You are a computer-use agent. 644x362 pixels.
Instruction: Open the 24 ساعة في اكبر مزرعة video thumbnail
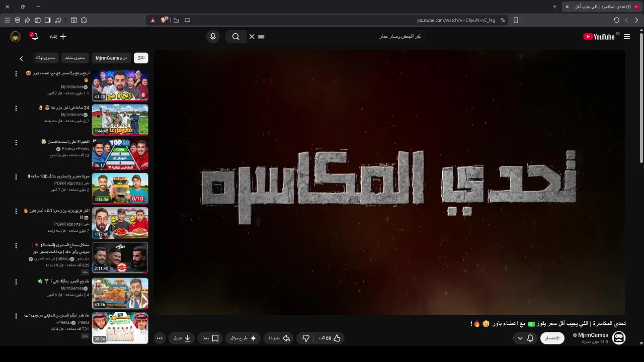coord(120,120)
